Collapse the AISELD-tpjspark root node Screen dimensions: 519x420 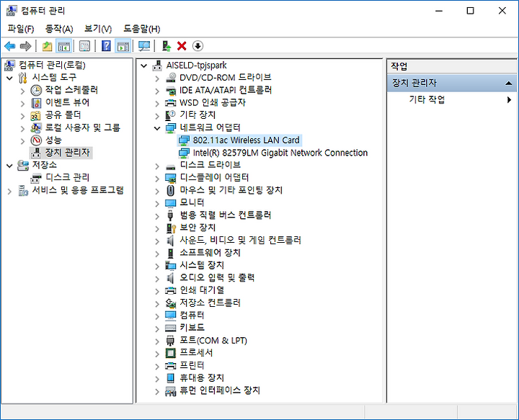(143, 66)
